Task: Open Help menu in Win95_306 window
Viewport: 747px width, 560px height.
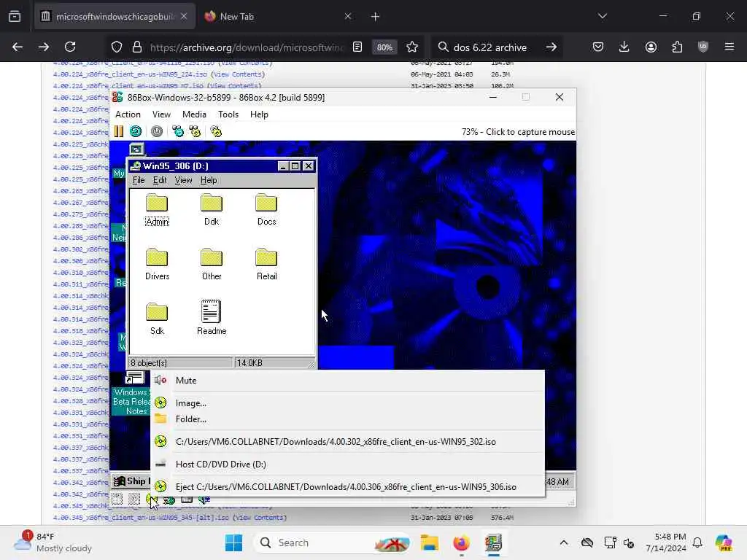Action: [209, 180]
